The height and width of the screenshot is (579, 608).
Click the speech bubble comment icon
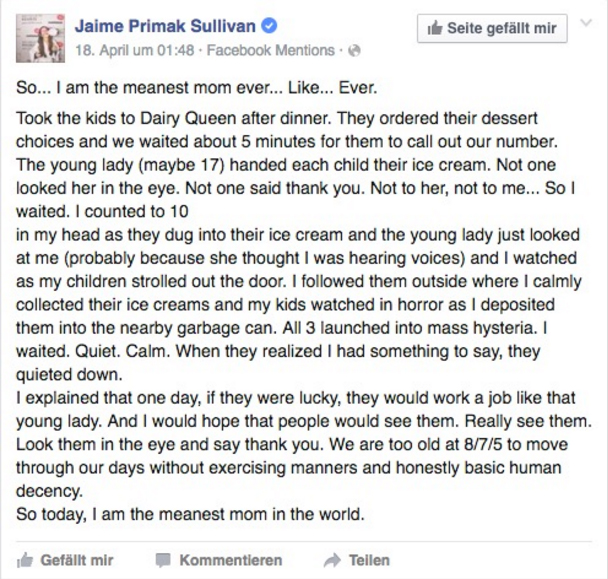pos(163,561)
